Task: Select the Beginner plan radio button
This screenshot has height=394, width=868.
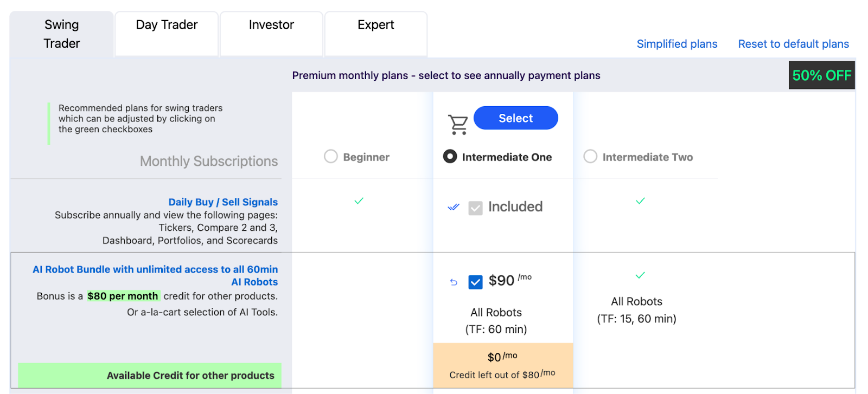Action: (x=331, y=157)
